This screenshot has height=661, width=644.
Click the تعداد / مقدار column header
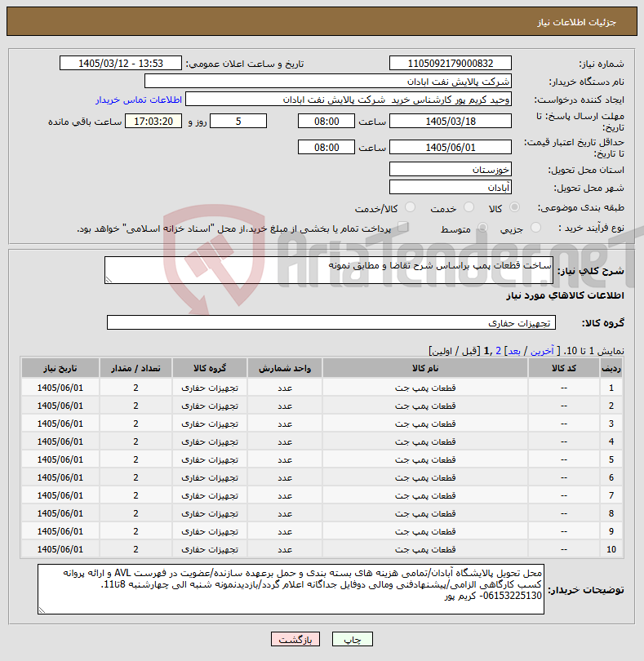pyautogui.click(x=135, y=368)
